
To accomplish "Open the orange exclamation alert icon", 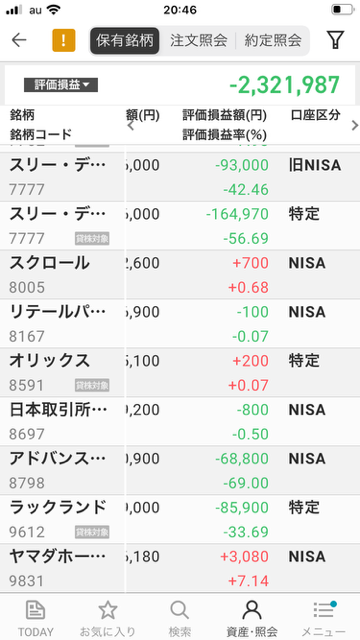I will click(x=64, y=40).
